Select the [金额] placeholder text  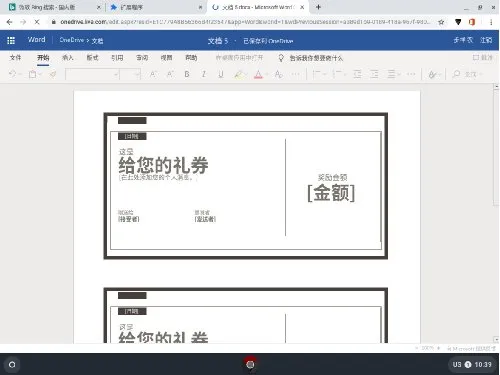click(331, 192)
